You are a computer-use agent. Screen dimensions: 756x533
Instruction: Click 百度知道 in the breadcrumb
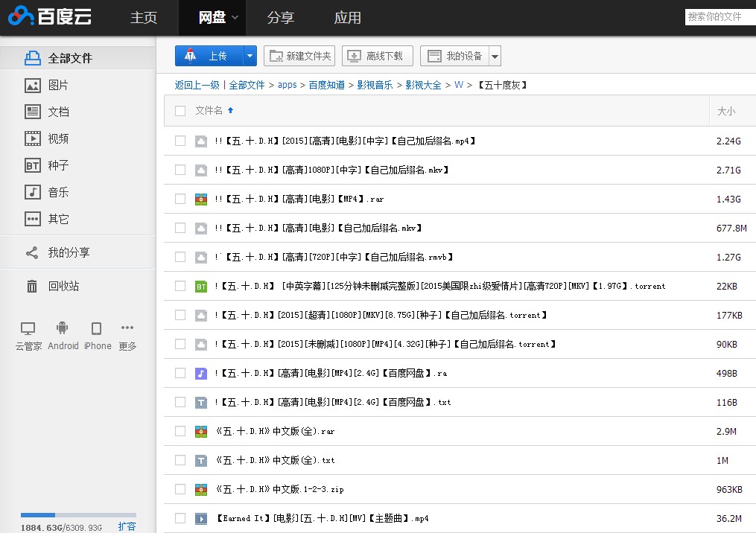[326, 85]
